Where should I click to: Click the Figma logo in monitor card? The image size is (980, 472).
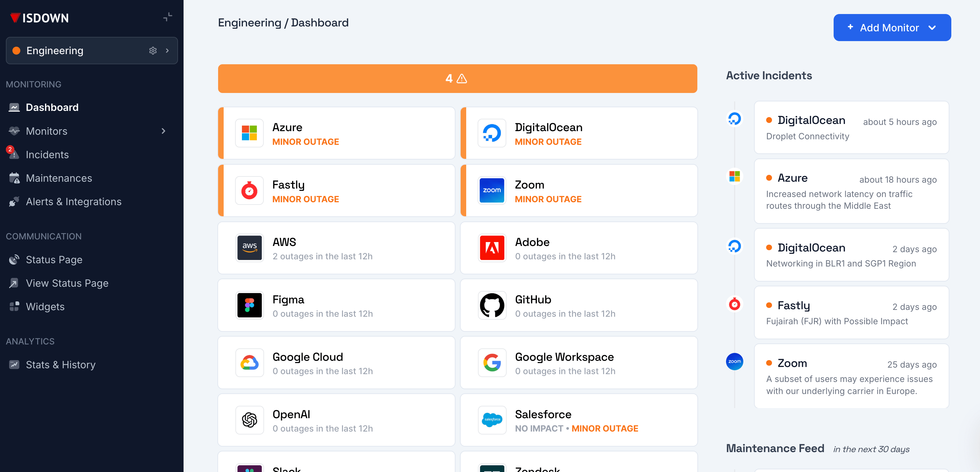click(x=250, y=305)
